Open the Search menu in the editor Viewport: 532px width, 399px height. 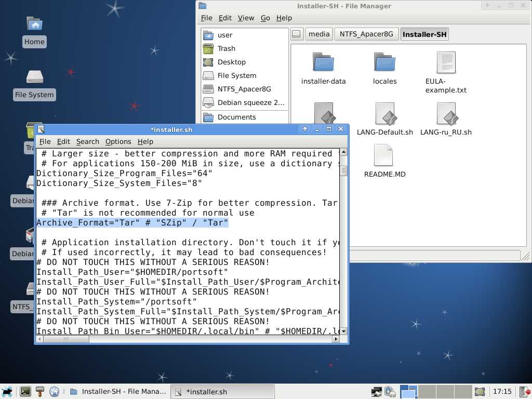(87, 141)
